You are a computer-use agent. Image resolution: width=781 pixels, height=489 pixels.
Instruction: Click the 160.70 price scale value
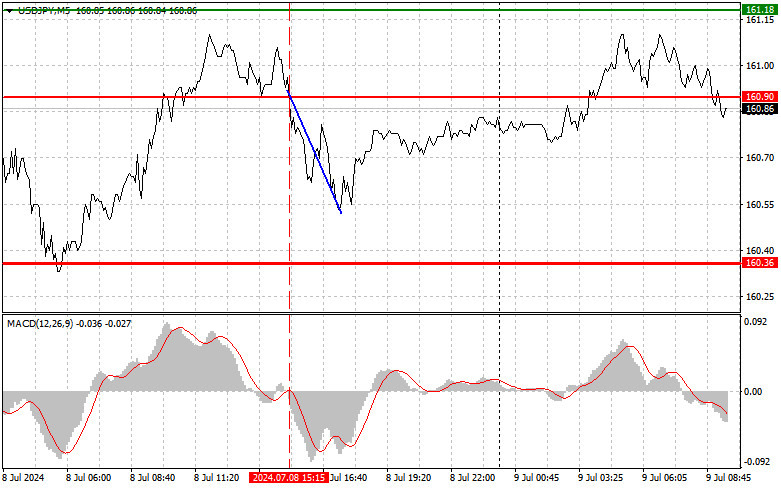[x=760, y=158]
